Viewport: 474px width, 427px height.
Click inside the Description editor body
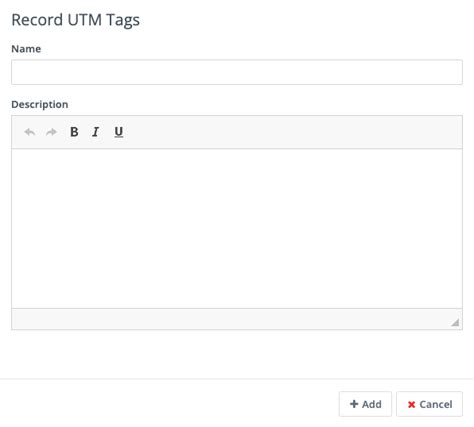pos(237,228)
